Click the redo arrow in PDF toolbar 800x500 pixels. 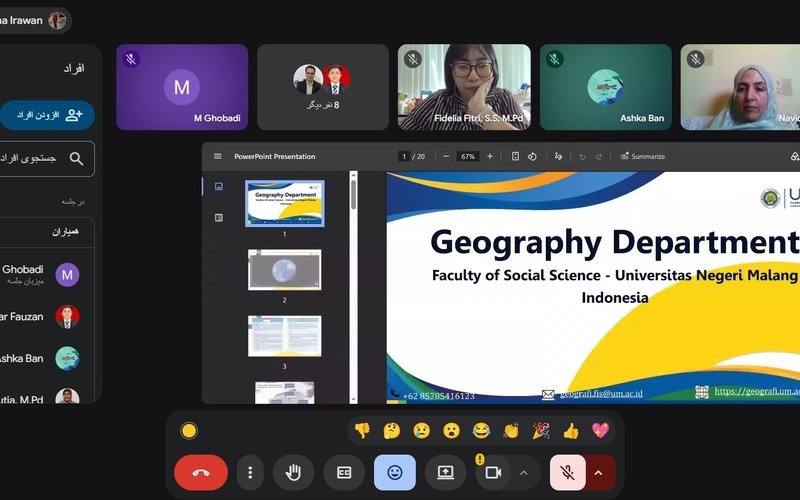[x=599, y=157]
